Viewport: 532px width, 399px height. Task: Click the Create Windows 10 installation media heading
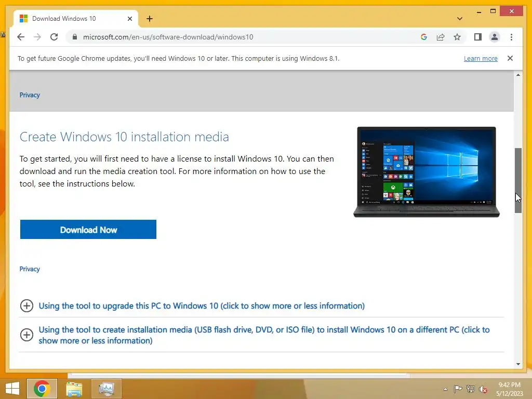click(124, 137)
